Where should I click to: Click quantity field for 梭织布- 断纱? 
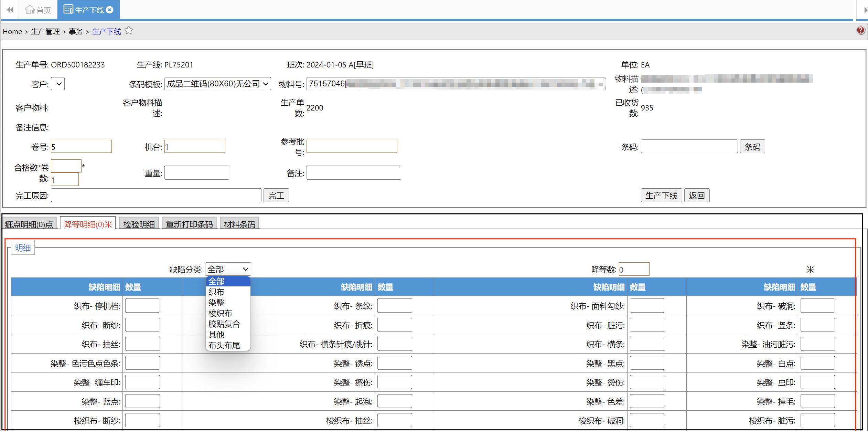(x=142, y=420)
